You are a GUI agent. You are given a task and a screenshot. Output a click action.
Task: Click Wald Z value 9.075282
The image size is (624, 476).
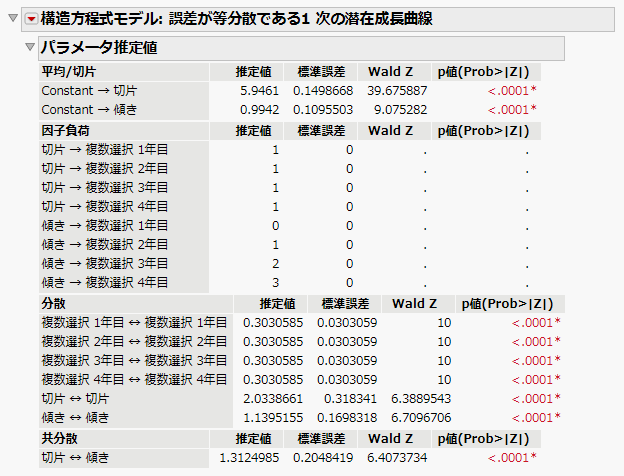[x=400, y=110]
